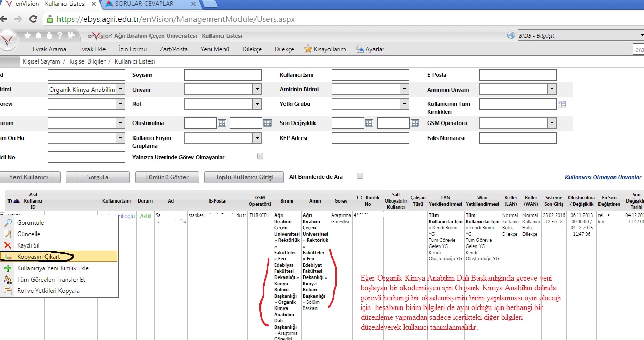Open the Kullanıcısı Olmayan Unvanlar link
Screen dimensions: 644x340
tap(603, 177)
